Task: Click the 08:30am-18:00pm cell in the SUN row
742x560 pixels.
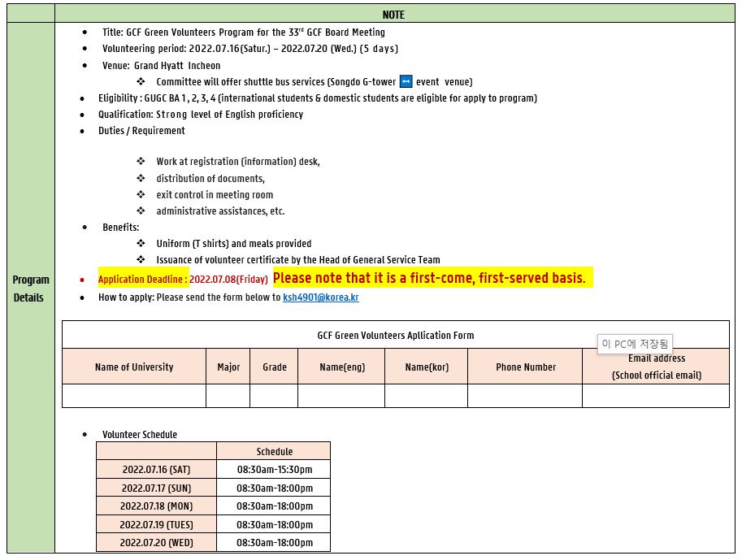Action: 275,488
